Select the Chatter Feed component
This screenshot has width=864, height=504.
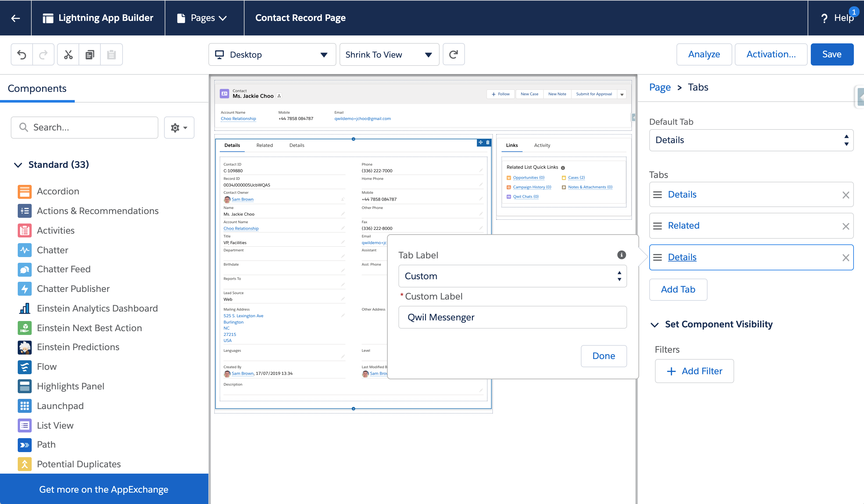[x=54, y=269]
